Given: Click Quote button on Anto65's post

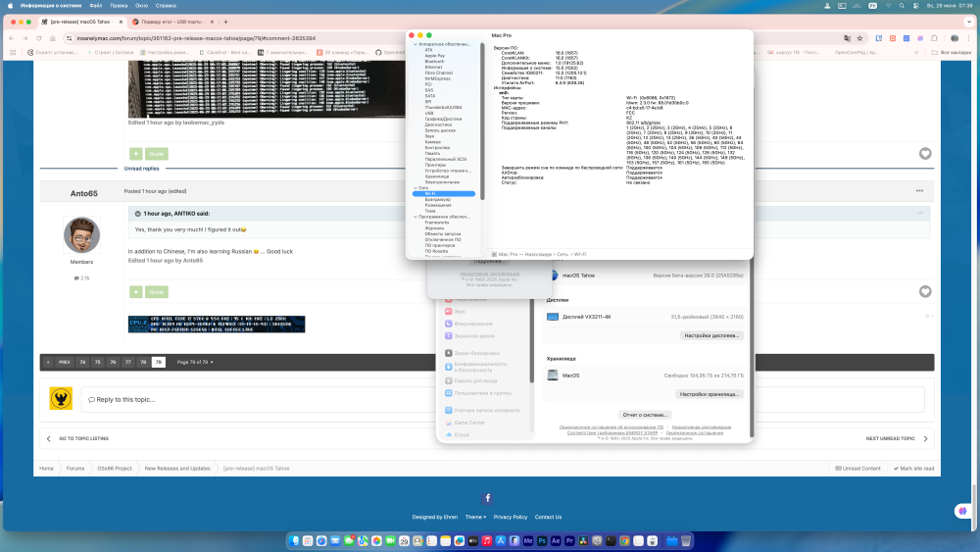Looking at the screenshot, I should click(156, 292).
